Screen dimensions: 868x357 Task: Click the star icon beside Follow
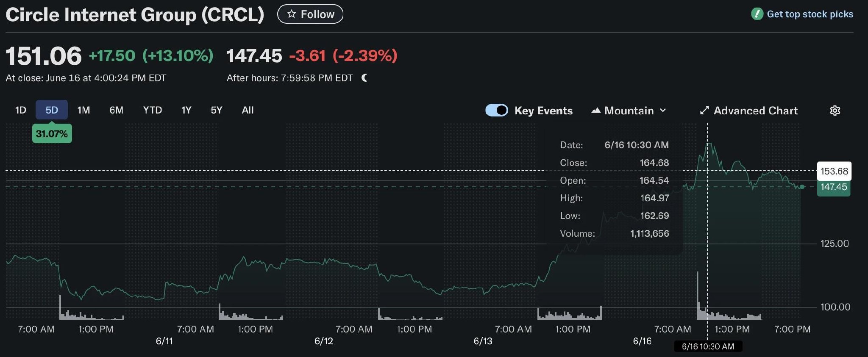tap(292, 14)
